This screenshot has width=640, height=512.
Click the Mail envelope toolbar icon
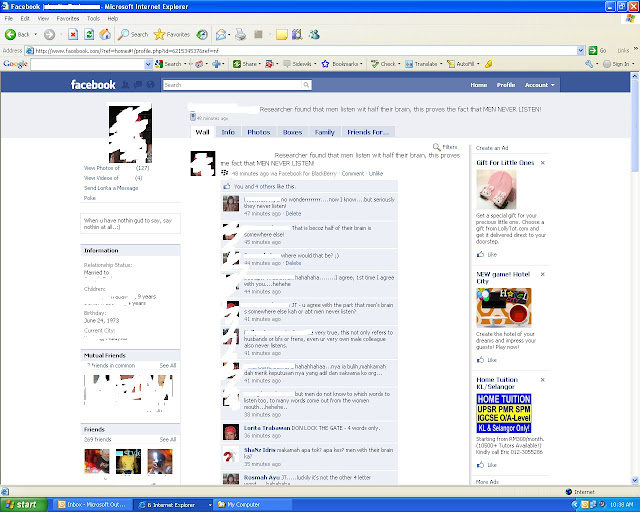coord(220,35)
